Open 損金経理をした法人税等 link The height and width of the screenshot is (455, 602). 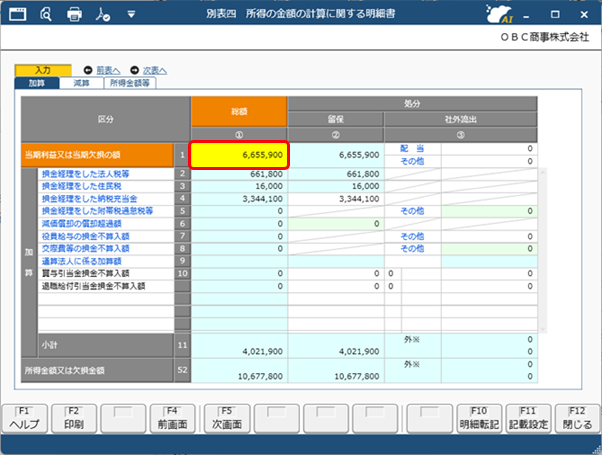click(86, 174)
